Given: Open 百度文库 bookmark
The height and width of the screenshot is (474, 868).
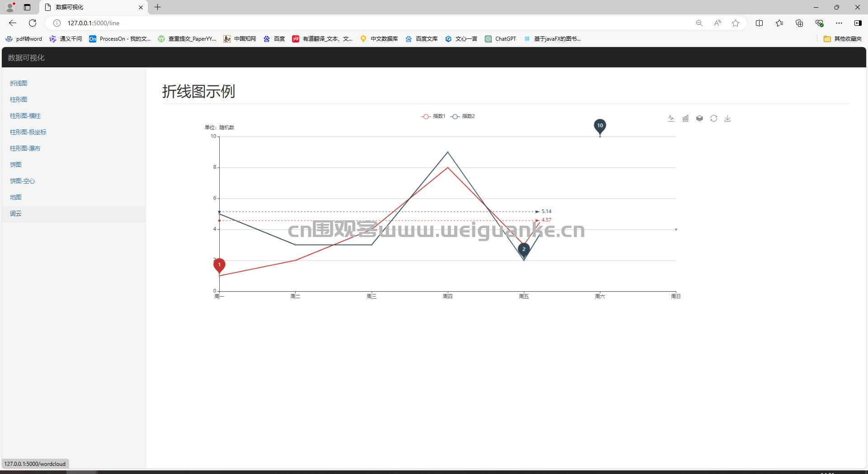Looking at the screenshot, I should click(421, 39).
